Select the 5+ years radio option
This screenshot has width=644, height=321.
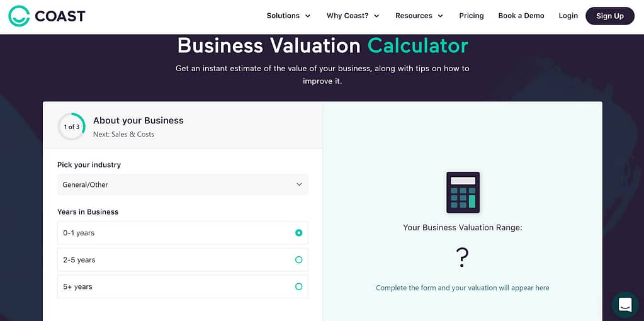[x=183, y=286]
